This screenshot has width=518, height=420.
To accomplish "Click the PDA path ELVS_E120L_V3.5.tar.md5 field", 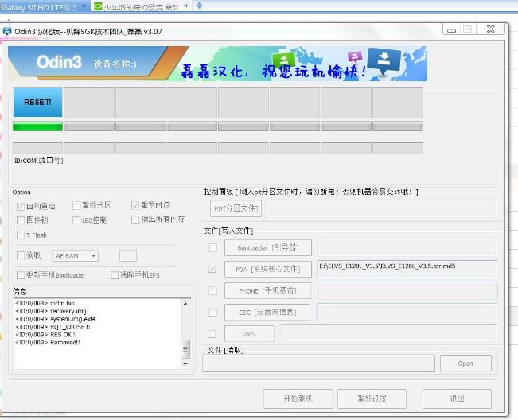I will coord(407,269).
